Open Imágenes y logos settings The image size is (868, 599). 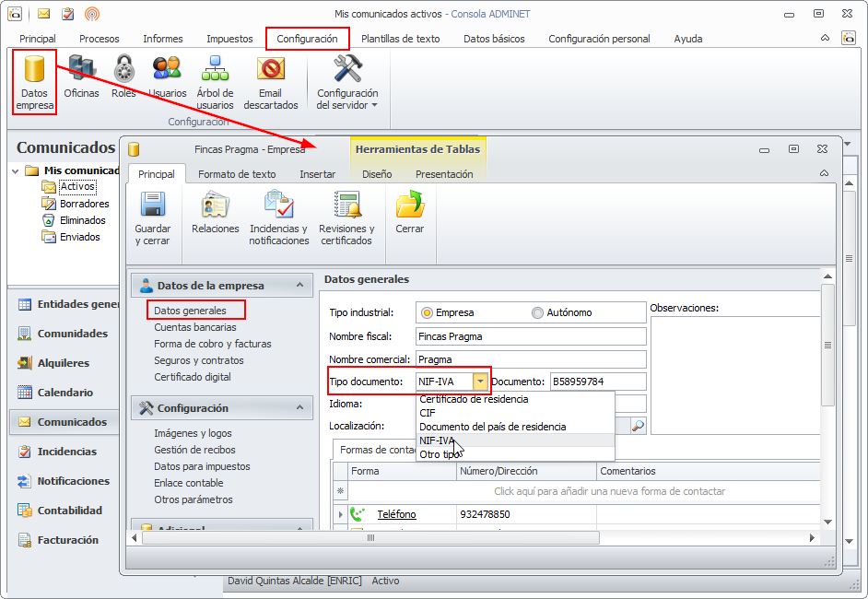coord(193,433)
